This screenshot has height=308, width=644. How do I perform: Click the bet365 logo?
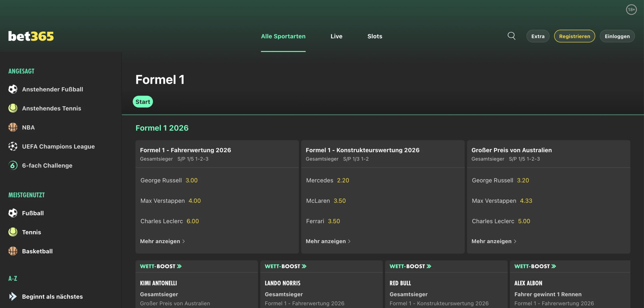[31, 36]
